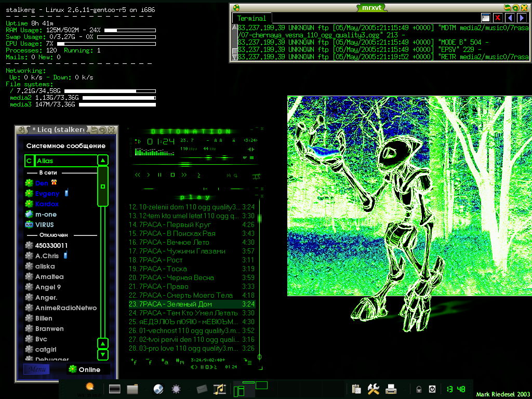The height and width of the screenshot is (399, 532).
Task: Open the mail envelope icon in the panel
Action: pos(202,389)
